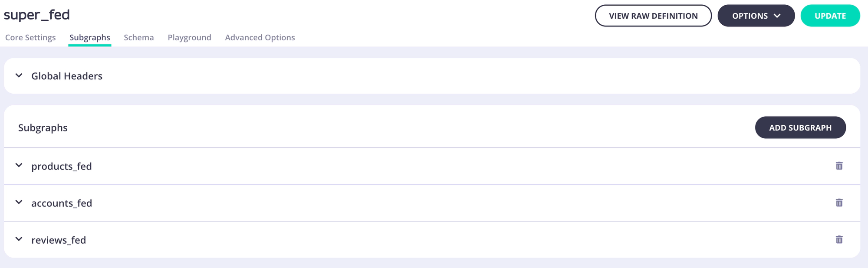Open the Schema tab

pos(139,37)
